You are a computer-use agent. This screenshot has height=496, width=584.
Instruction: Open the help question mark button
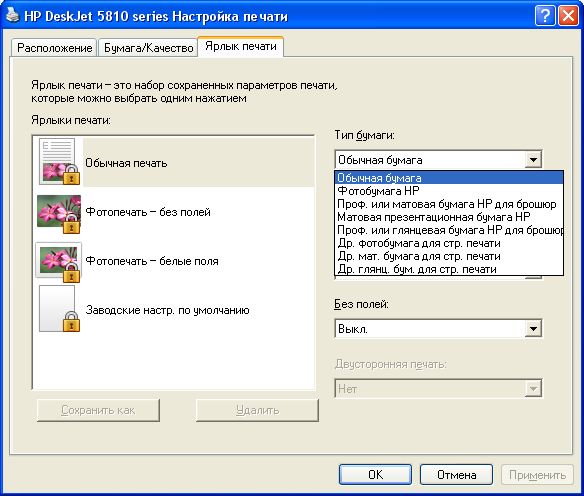(545, 16)
